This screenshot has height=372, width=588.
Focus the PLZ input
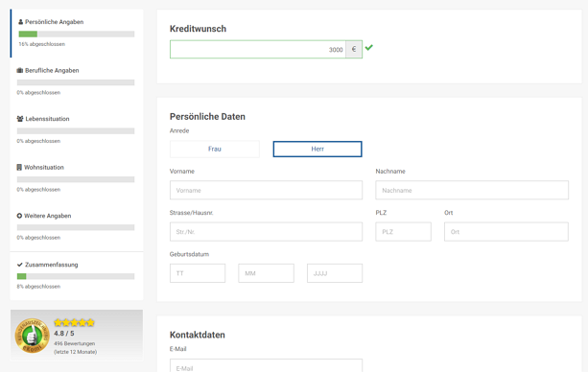click(x=403, y=232)
